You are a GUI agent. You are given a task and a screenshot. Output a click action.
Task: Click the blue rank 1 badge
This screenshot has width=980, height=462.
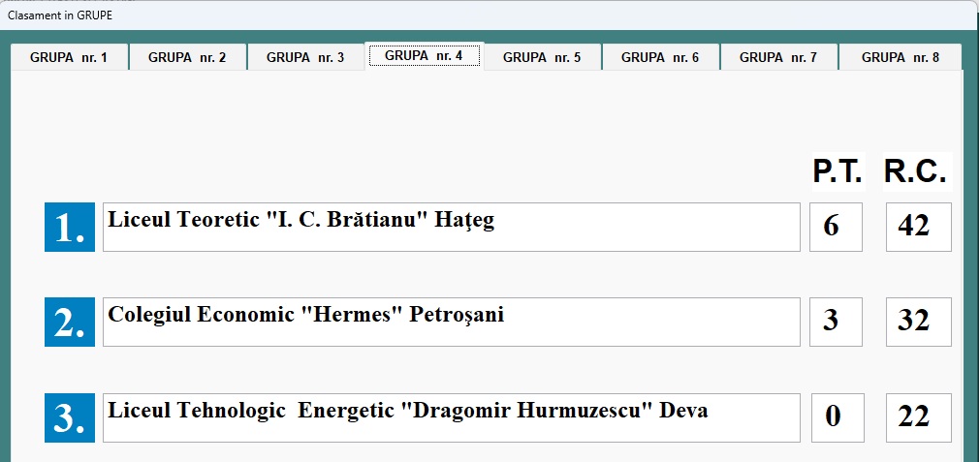click(x=70, y=227)
